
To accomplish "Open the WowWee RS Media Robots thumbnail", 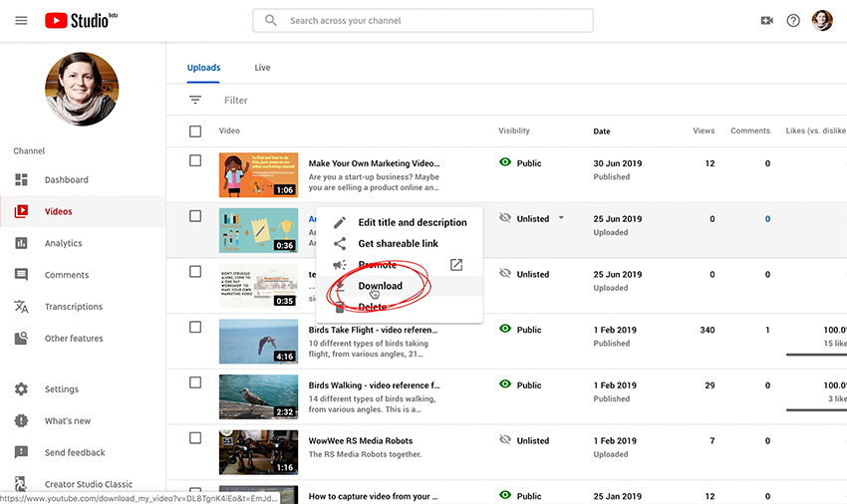I will click(x=258, y=452).
